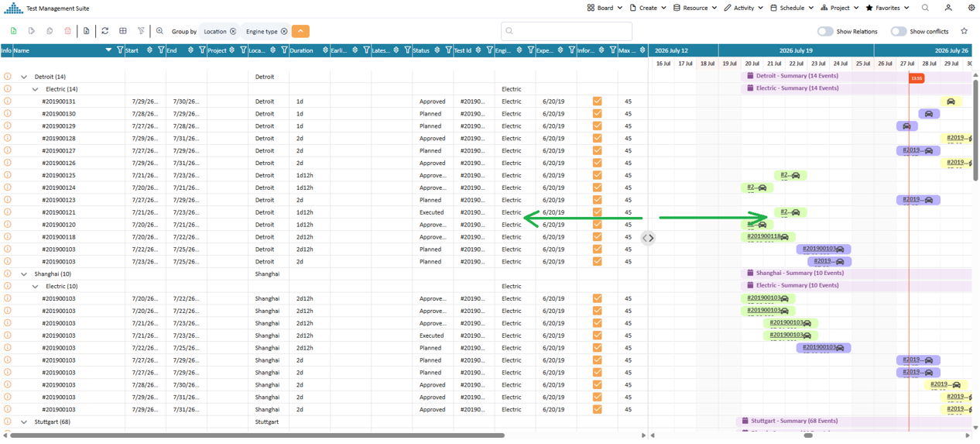Collapse the Shanghai (10) group
This screenshot has width=980, height=444.
pyautogui.click(x=24, y=274)
